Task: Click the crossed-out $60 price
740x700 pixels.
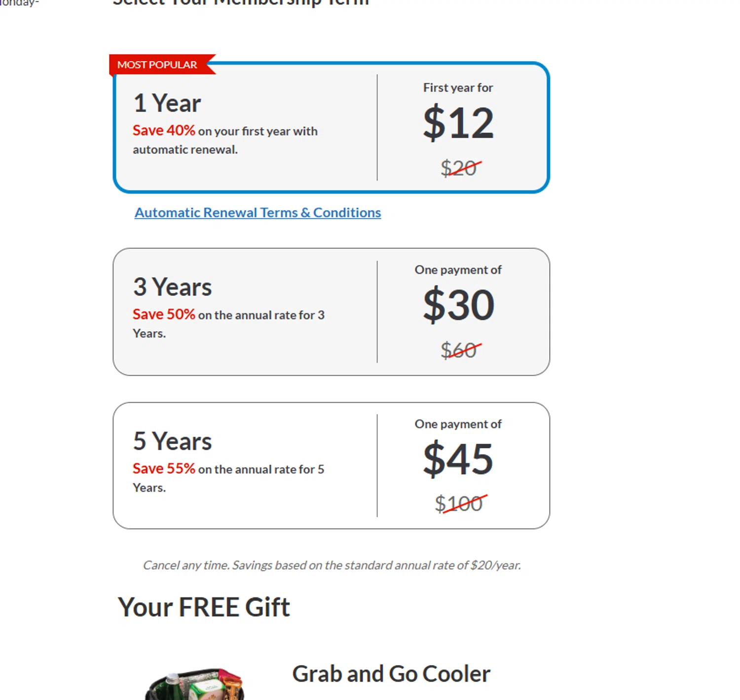Action: (x=458, y=351)
